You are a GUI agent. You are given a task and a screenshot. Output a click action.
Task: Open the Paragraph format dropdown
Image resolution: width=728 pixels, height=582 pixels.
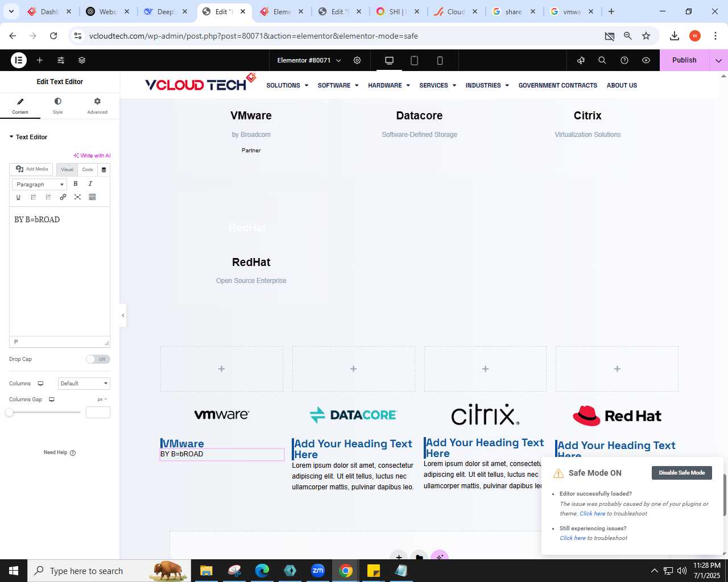(39, 184)
